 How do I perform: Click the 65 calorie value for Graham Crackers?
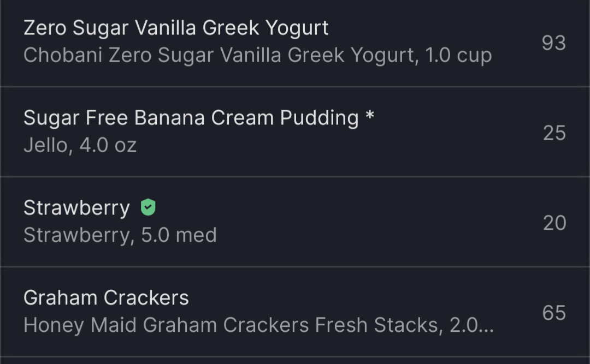[x=554, y=313]
